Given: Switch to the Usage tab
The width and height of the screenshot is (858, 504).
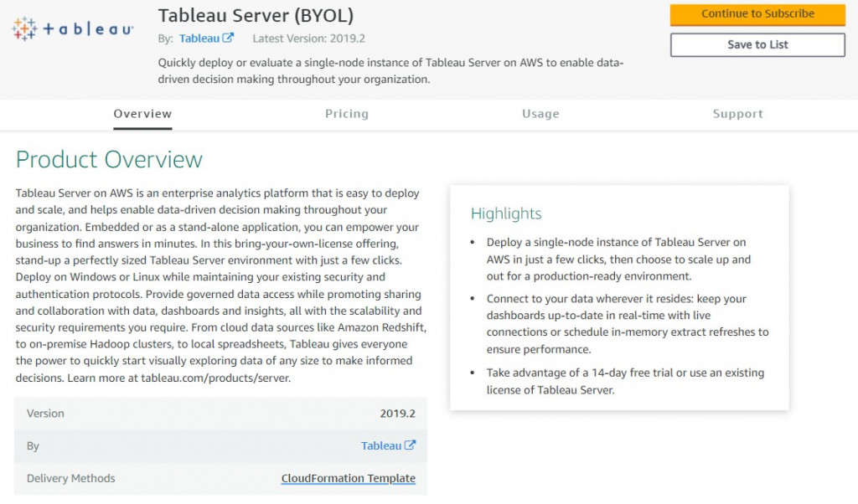Looking at the screenshot, I should pos(540,114).
